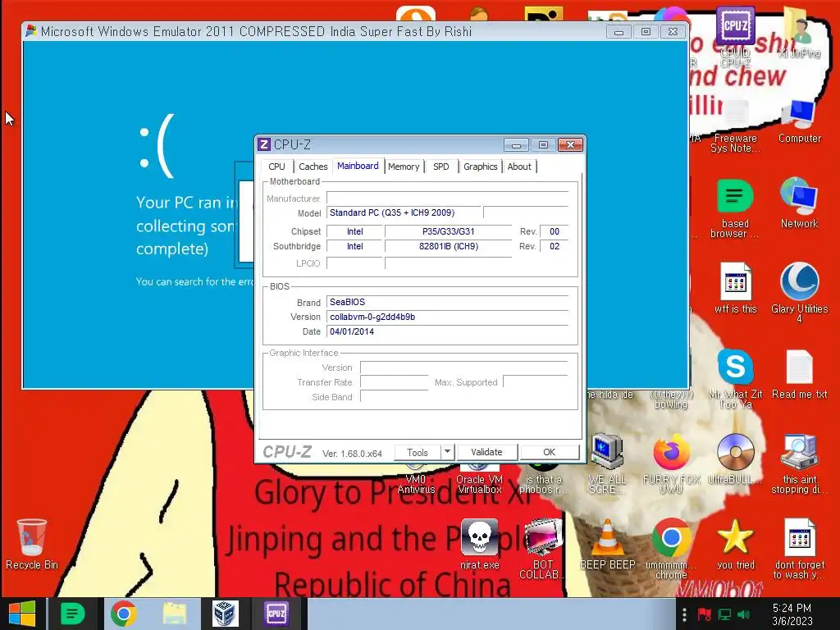Show hidden tray icons
The width and height of the screenshot is (840, 630).
(684, 614)
